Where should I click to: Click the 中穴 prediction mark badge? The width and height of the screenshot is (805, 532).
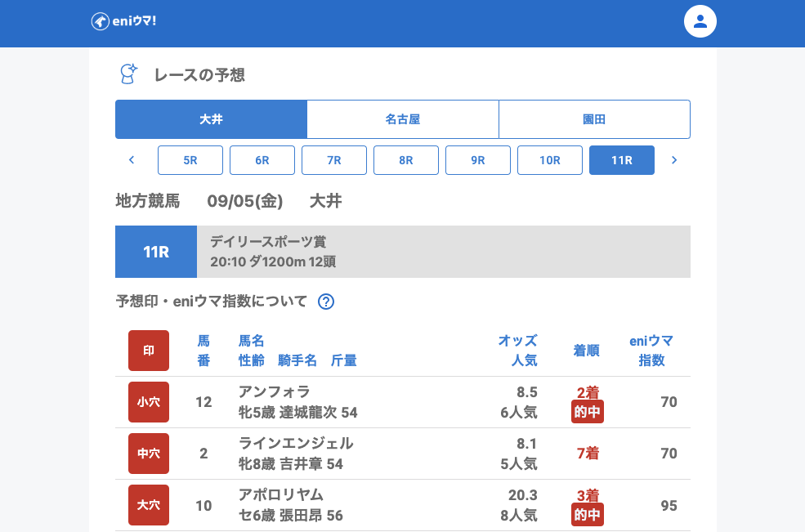coord(149,454)
